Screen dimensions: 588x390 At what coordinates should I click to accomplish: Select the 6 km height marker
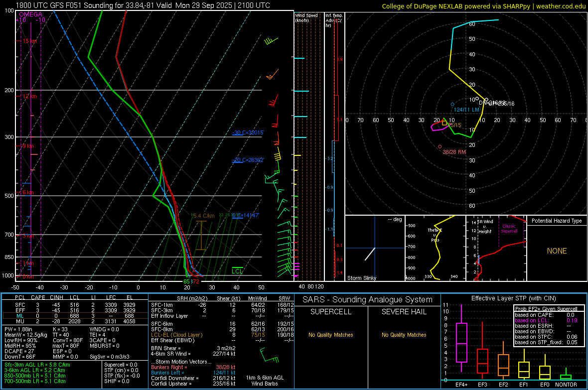tap(28, 192)
